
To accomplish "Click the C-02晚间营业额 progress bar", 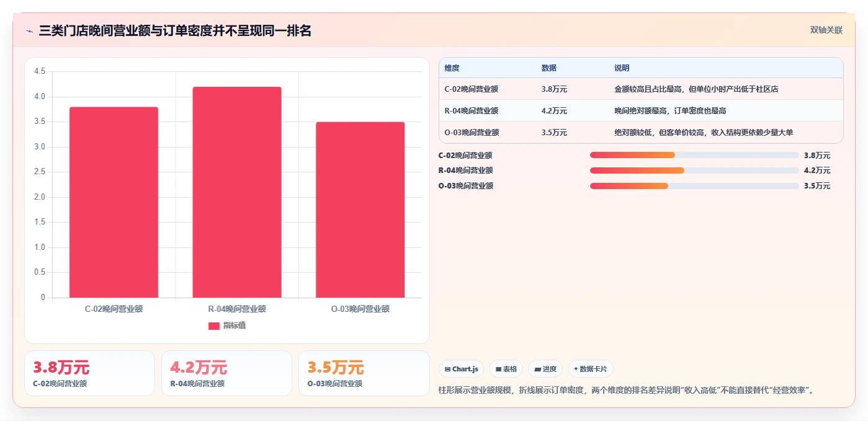I will [694, 155].
